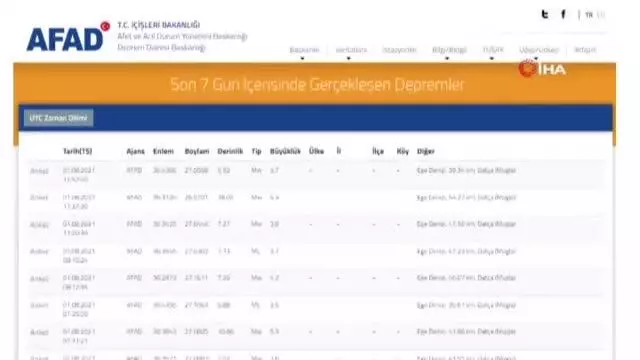Switch site language to TR

(589, 15)
